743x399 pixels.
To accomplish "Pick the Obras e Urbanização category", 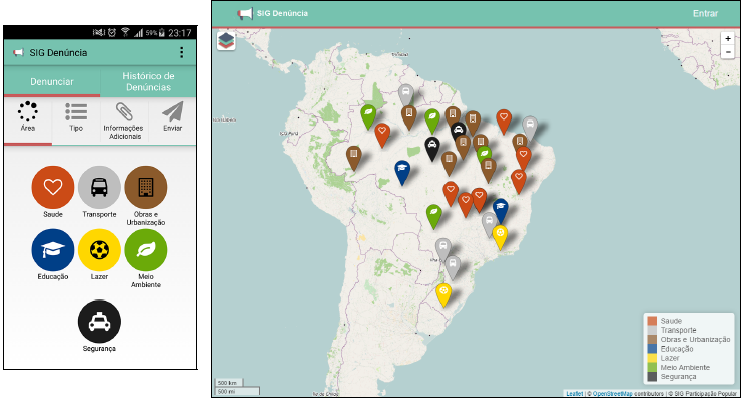I will 145,187.
